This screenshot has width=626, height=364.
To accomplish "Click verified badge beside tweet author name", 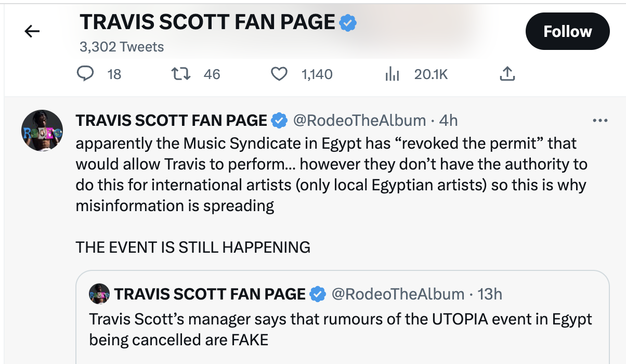I will click(280, 121).
